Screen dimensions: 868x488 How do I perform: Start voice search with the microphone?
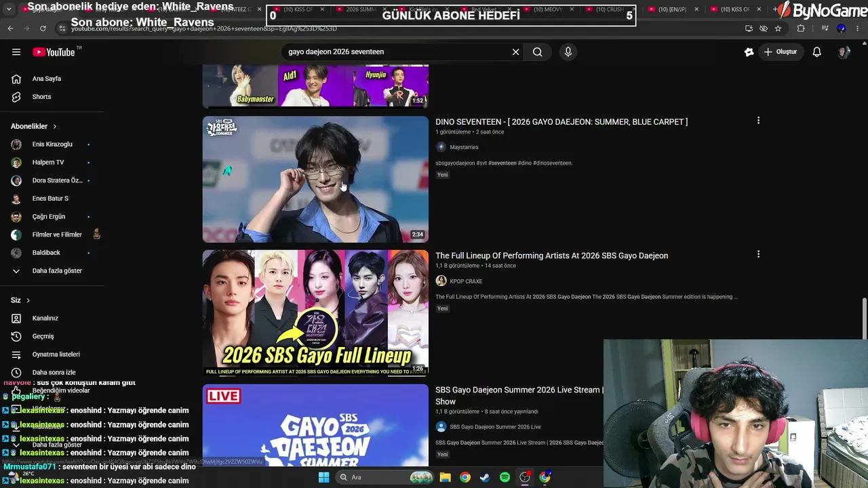tap(568, 52)
